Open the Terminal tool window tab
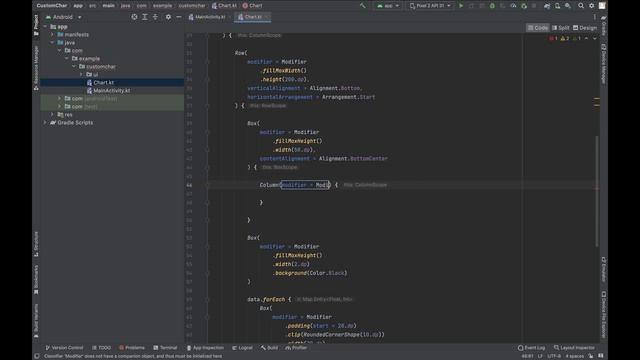 point(165,348)
